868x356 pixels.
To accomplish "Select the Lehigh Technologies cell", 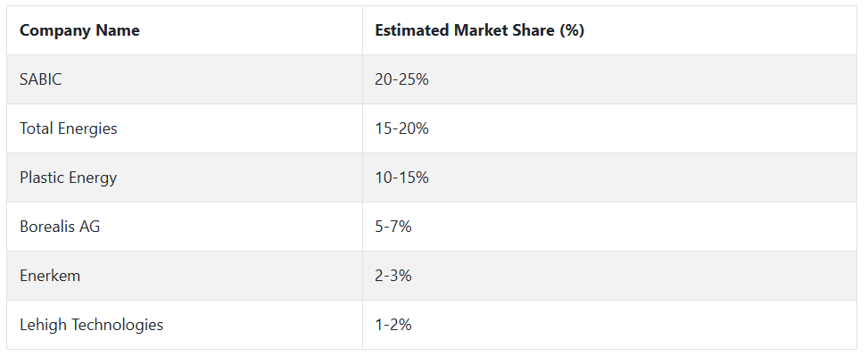I will click(185, 325).
